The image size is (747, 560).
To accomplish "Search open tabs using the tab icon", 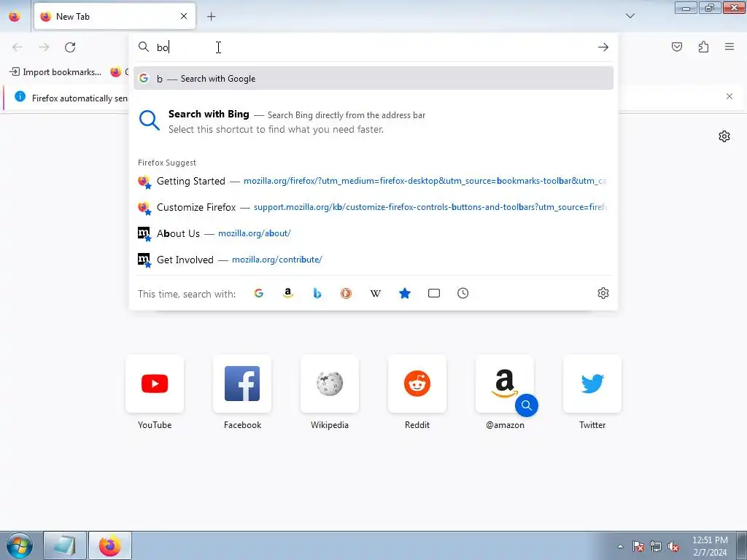I will coord(434,293).
